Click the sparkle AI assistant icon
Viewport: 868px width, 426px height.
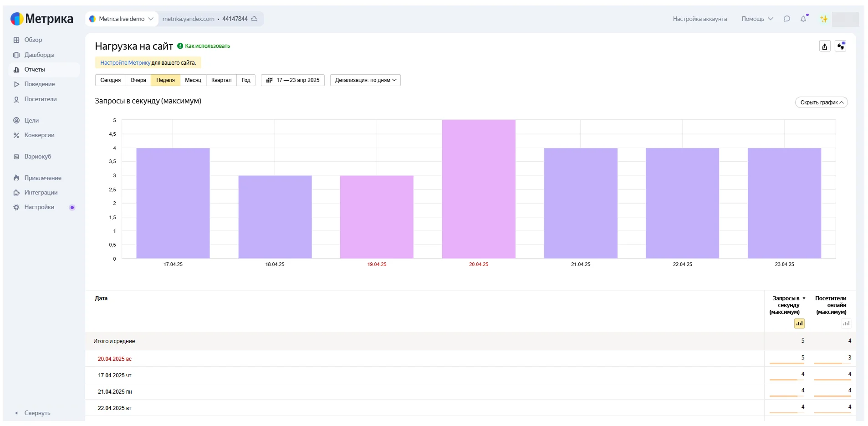pos(823,19)
